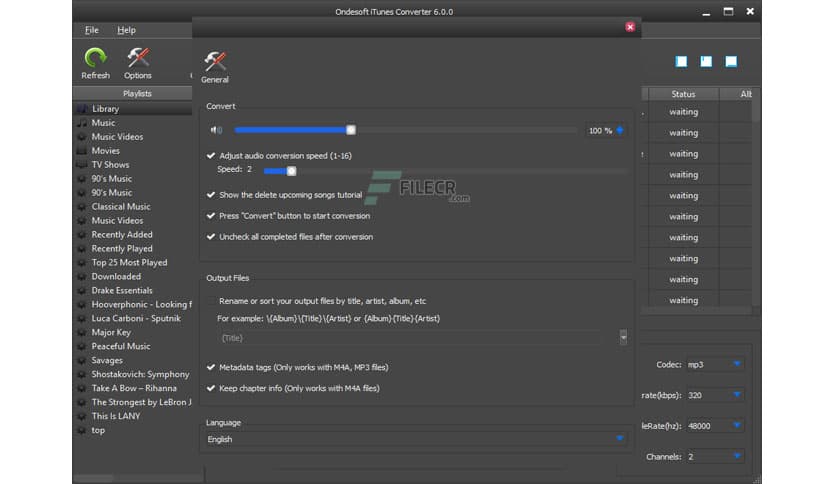Image resolution: width=836 pixels, height=484 pixels.
Task: Open the Language dropdown showing English
Action: pos(416,439)
